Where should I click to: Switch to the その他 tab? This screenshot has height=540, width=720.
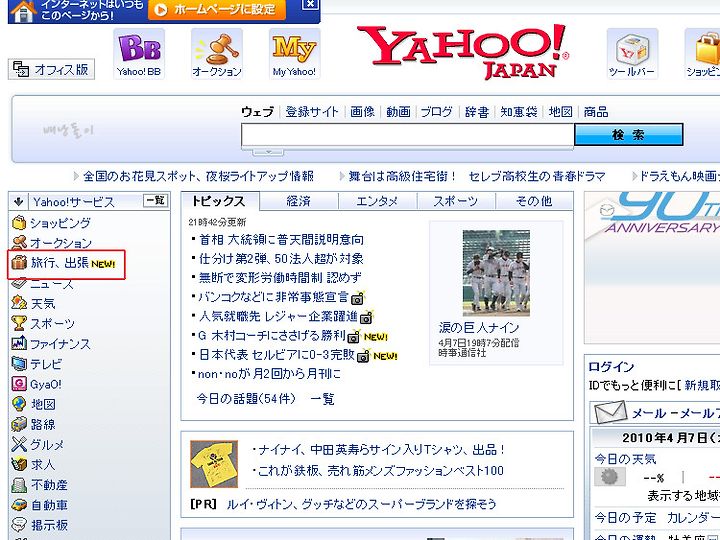[534, 201]
